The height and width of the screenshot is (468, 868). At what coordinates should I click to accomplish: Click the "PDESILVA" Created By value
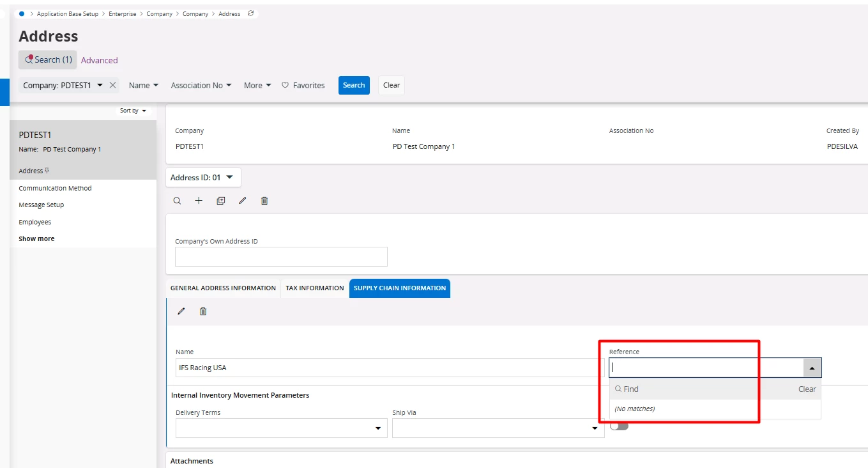pyautogui.click(x=842, y=146)
